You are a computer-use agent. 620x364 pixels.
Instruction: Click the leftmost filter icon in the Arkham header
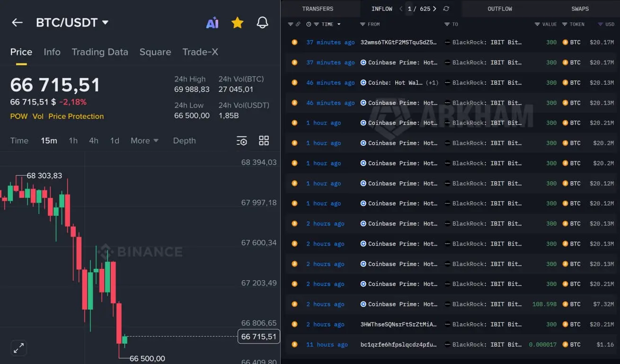point(291,24)
